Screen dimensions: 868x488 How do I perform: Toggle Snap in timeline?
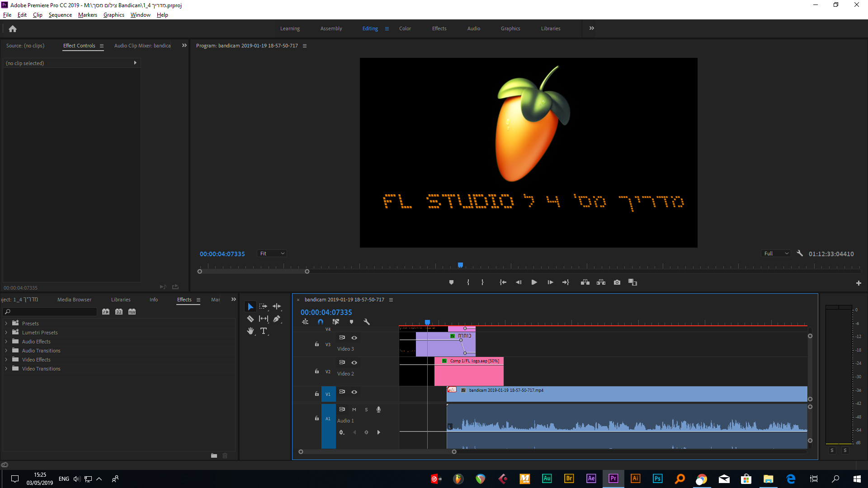pos(321,322)
